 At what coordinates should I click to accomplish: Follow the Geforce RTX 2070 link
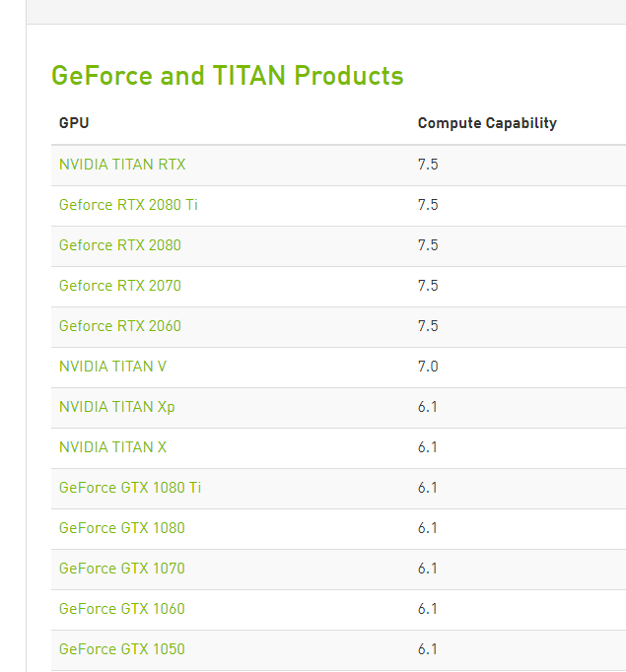click(120, 286)
